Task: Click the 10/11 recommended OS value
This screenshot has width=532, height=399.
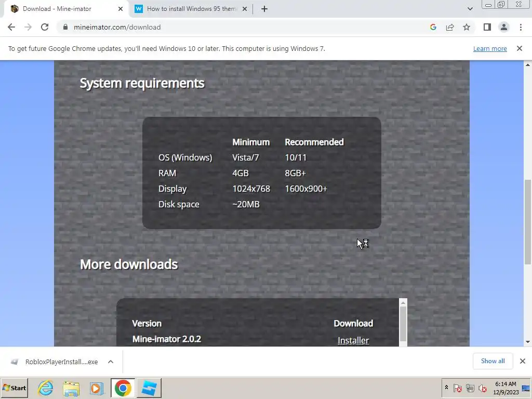Action: pyautogui.click(x=296, y=157)
